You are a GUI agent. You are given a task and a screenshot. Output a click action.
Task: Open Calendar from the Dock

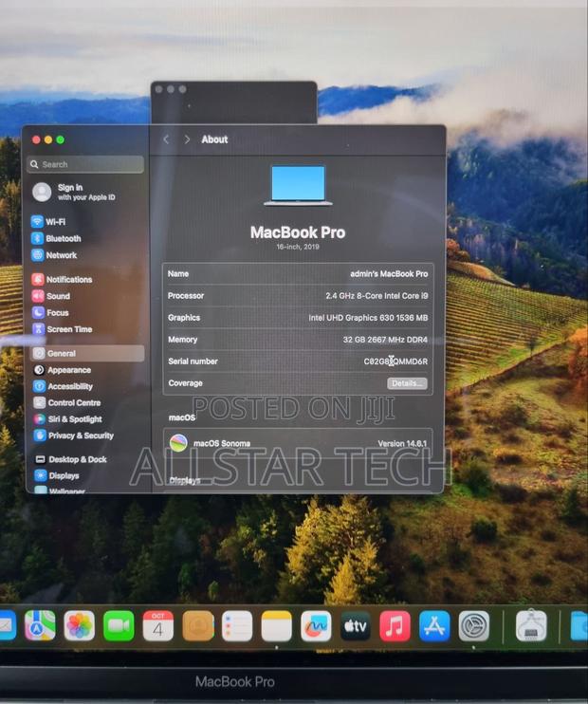(158, 625)
